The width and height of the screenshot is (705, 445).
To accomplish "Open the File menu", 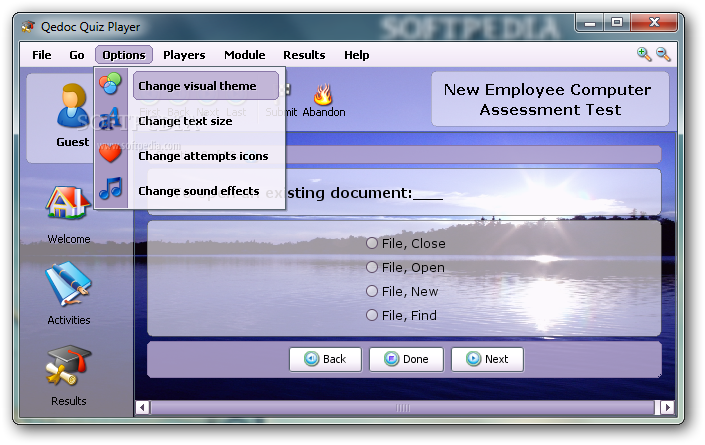I will click(x=41, y=55).
